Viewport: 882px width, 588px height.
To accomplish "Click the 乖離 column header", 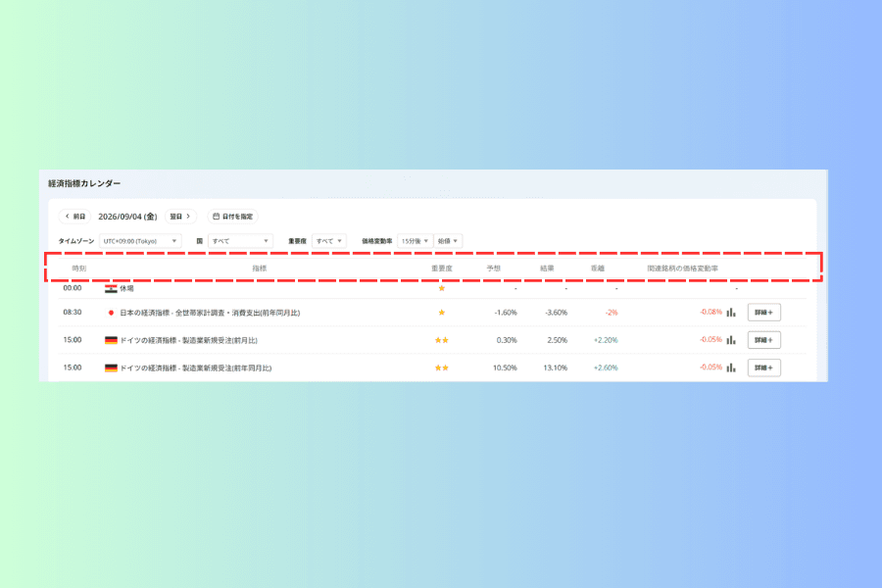I will (x=598, y=269).
